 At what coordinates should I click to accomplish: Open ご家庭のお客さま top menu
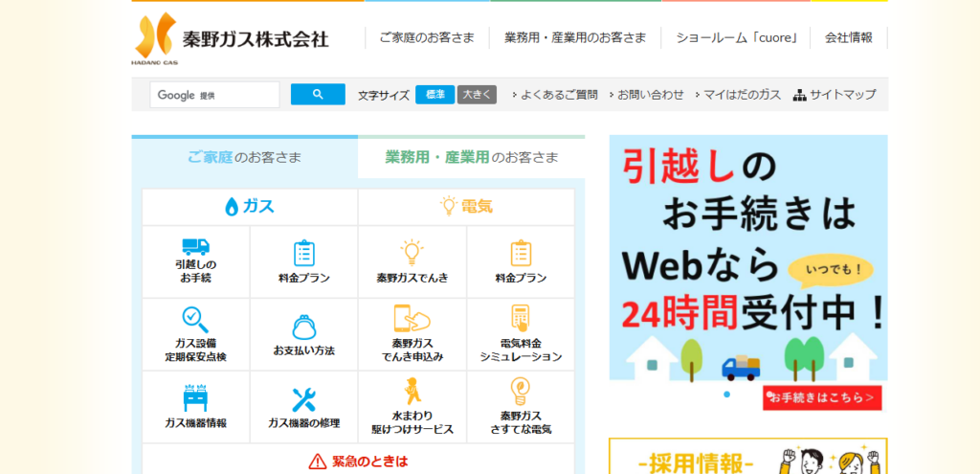point(427,37)
